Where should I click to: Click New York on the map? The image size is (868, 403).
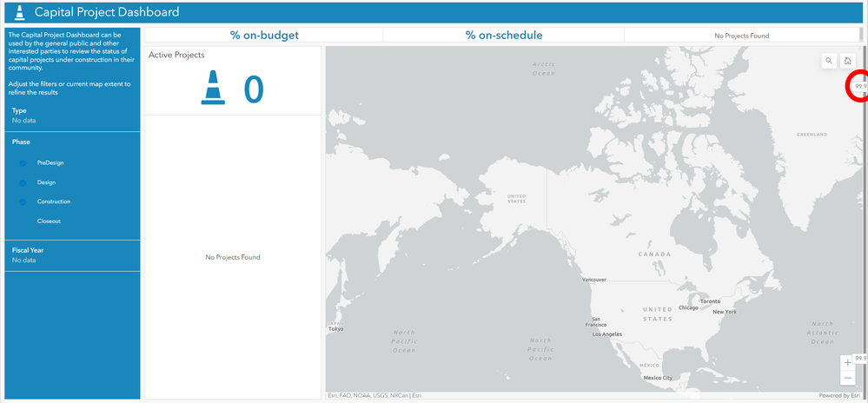click(724, 312)
